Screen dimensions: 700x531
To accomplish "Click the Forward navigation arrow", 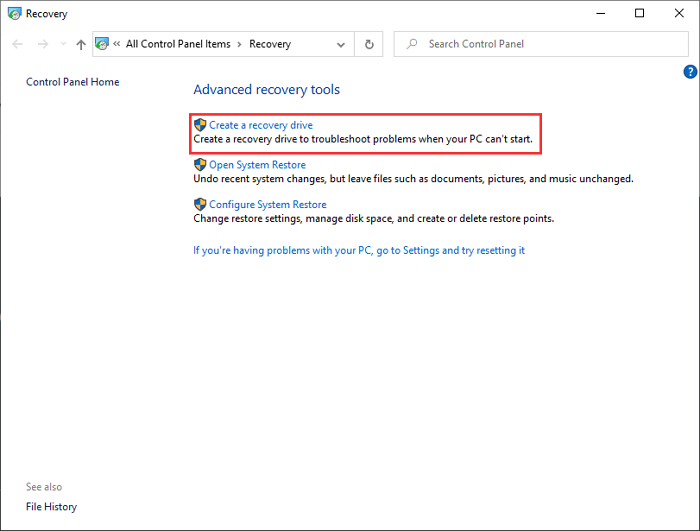I will 42,44.
